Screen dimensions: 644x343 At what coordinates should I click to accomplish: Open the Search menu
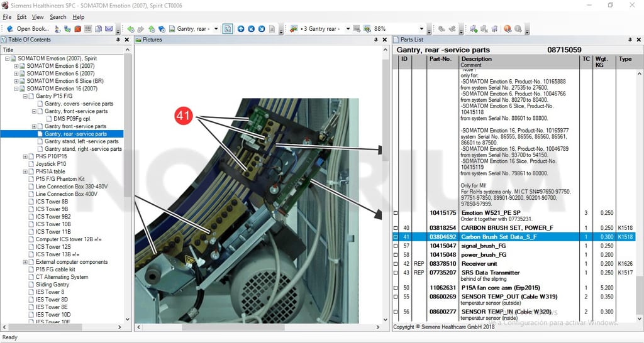tap(58, 17)
